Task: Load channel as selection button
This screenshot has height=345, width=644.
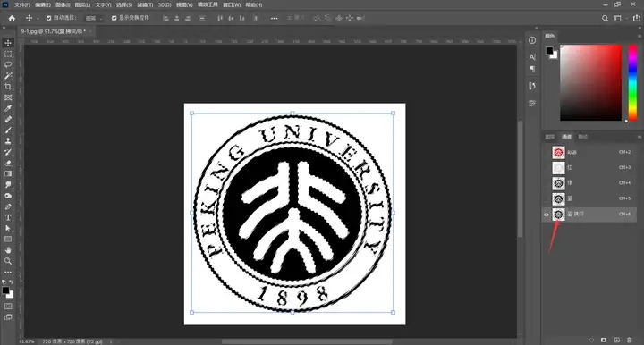Action: click(x=591, y=340)
